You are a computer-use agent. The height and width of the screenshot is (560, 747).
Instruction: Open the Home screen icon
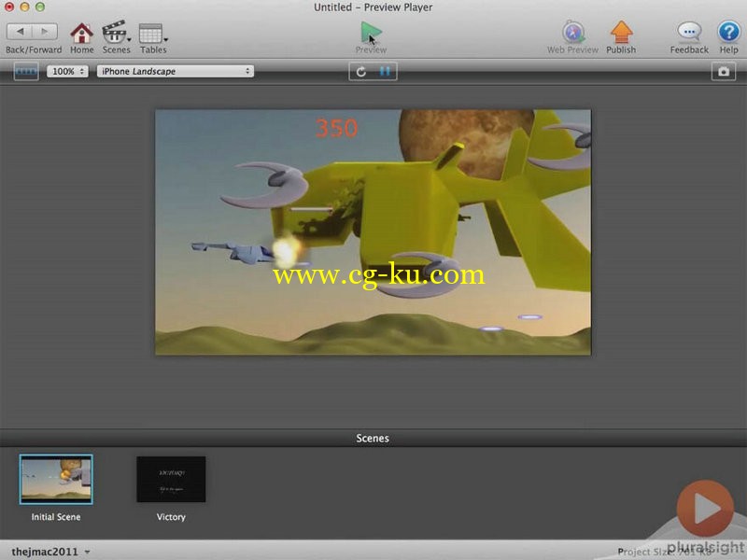(82, 33)
